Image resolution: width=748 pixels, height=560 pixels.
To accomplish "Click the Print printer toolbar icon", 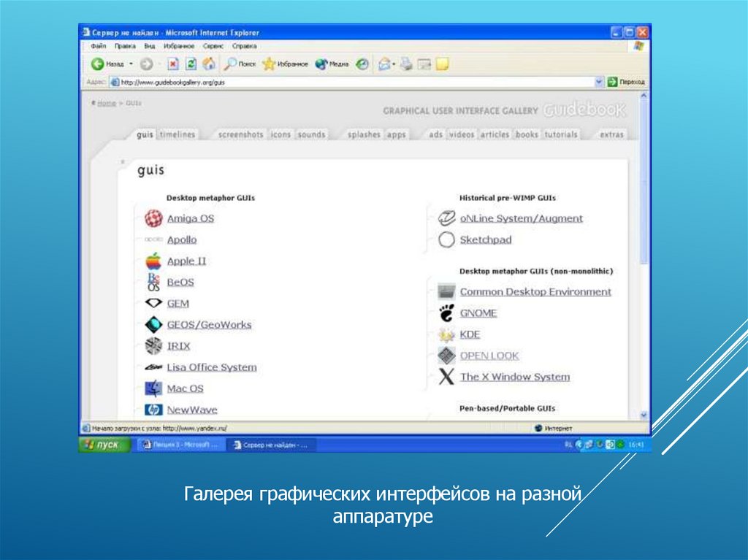I will [x=406, y=64].
